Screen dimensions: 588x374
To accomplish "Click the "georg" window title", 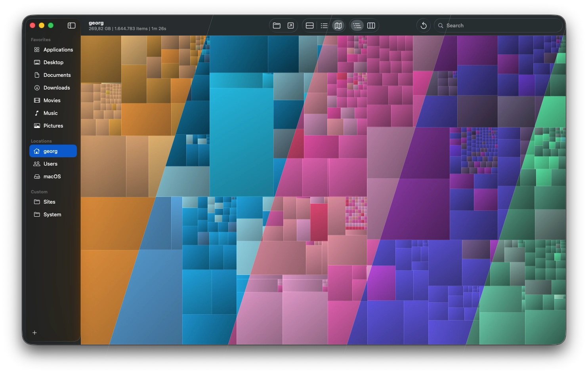I will (96, 23).
